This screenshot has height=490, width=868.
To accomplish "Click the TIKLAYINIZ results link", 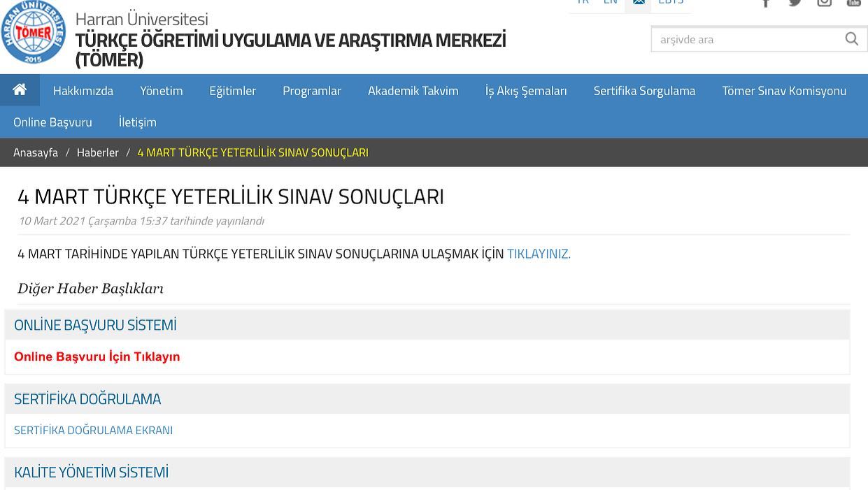I will [x=539, y=254].
